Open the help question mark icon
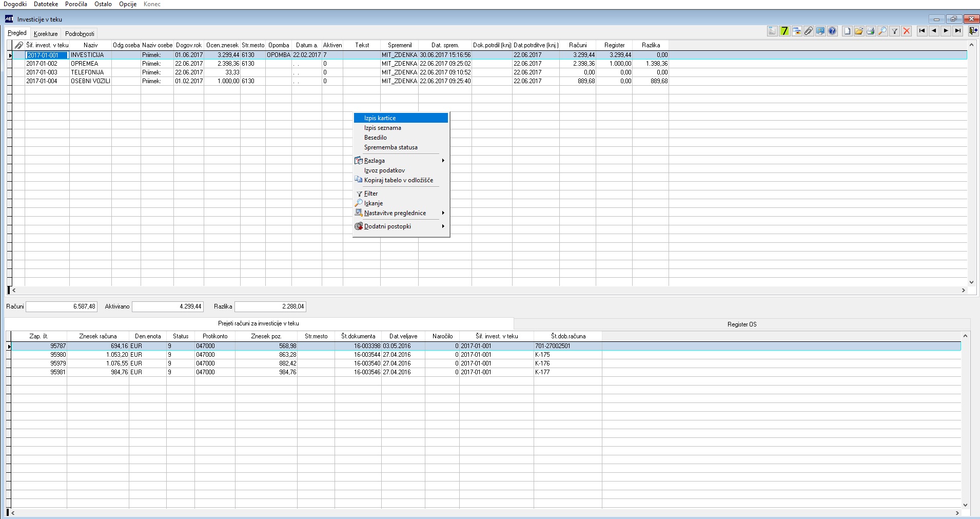This screenshot has height=519, width=980. click(832, 31)
